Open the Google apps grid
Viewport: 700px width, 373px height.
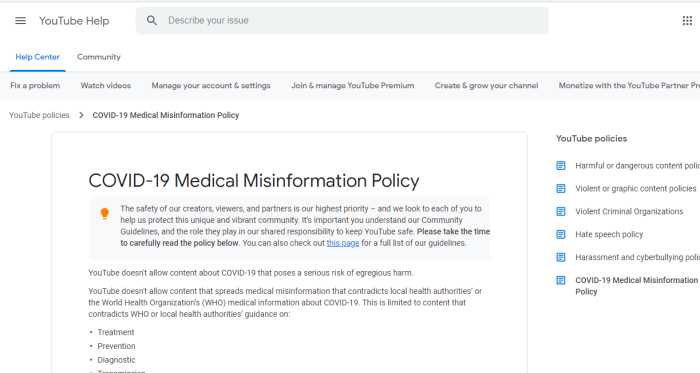coord(687,21)
